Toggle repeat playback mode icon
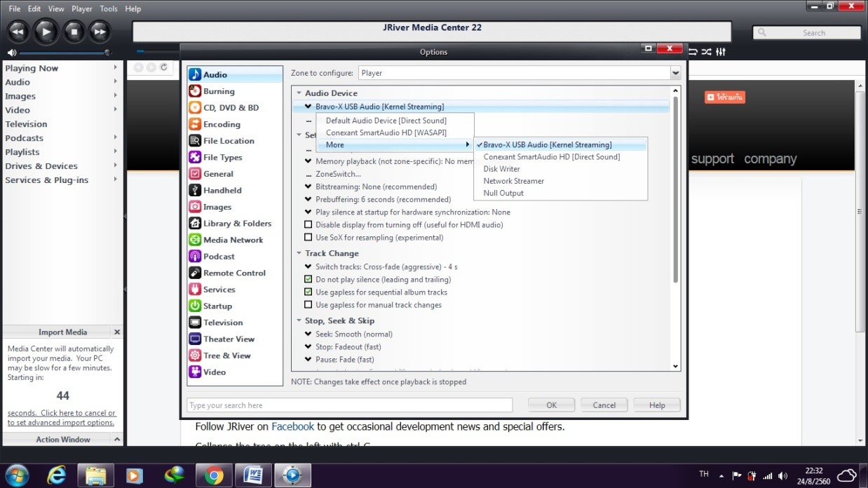 tap(693, 52)
